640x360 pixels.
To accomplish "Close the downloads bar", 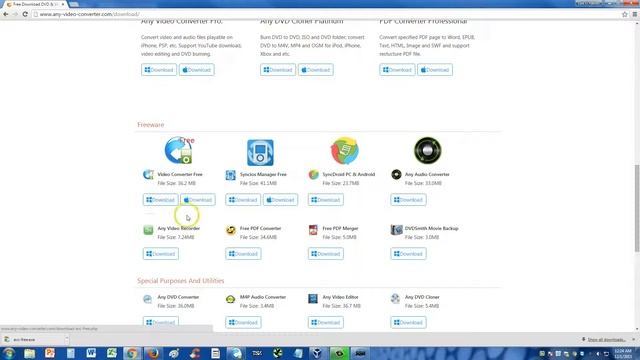I will [634, 339].
